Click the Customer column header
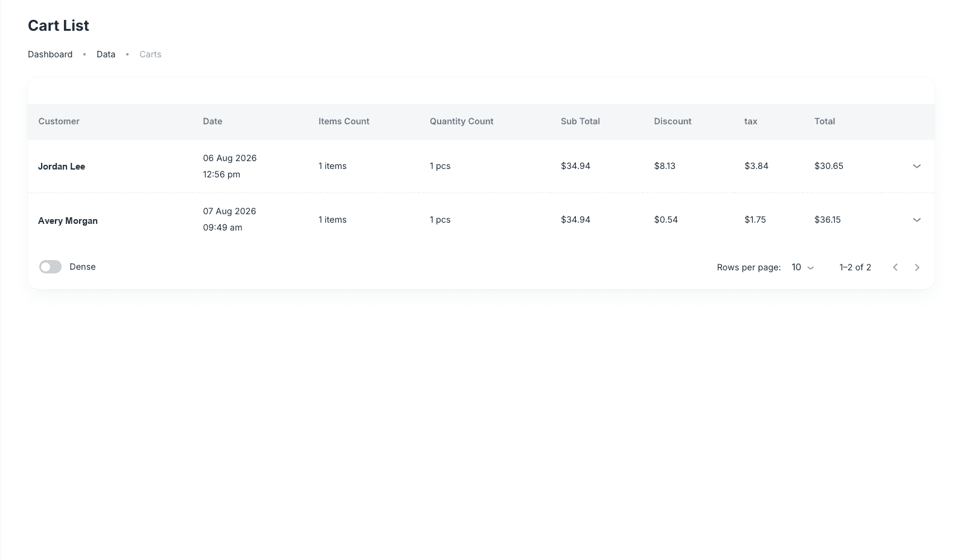 click(x=59, y=121)
